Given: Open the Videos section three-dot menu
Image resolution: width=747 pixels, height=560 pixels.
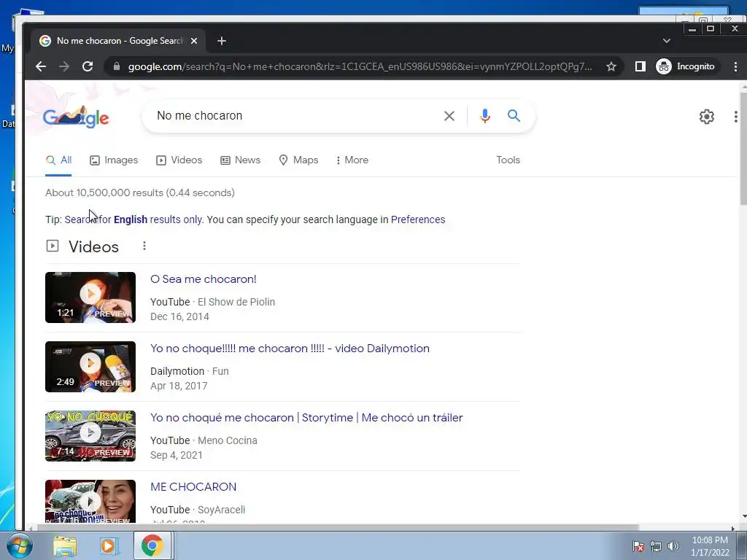Looking at the screenshot, I should [144, 246].
